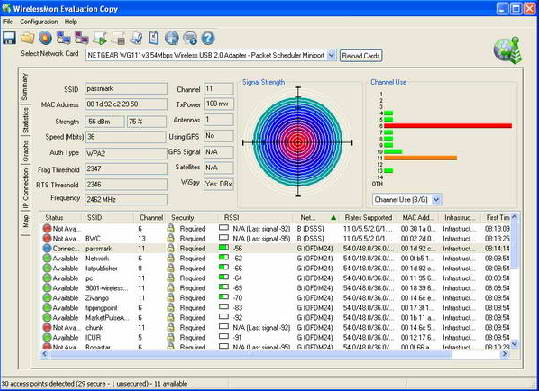
Task: Open the Channel Use (B/G) dropdown
Action: pyautogui.click(x=437, y=199)
